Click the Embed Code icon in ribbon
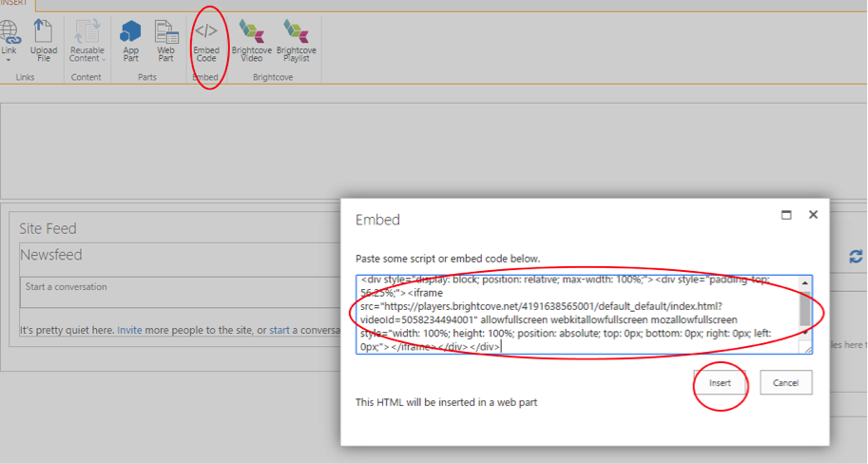868x464 pixels. [x=206, y=40]
